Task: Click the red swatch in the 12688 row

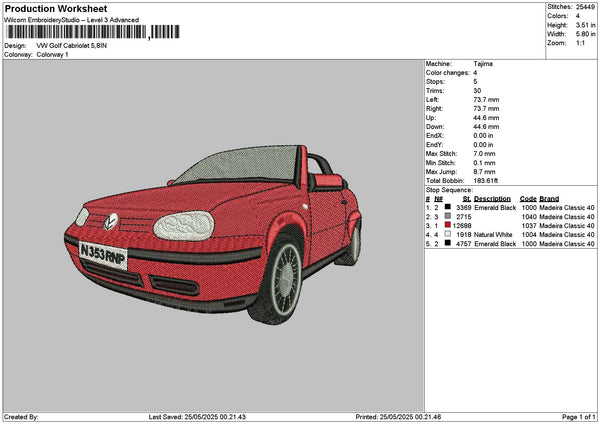Action: (x=447, y=225)
